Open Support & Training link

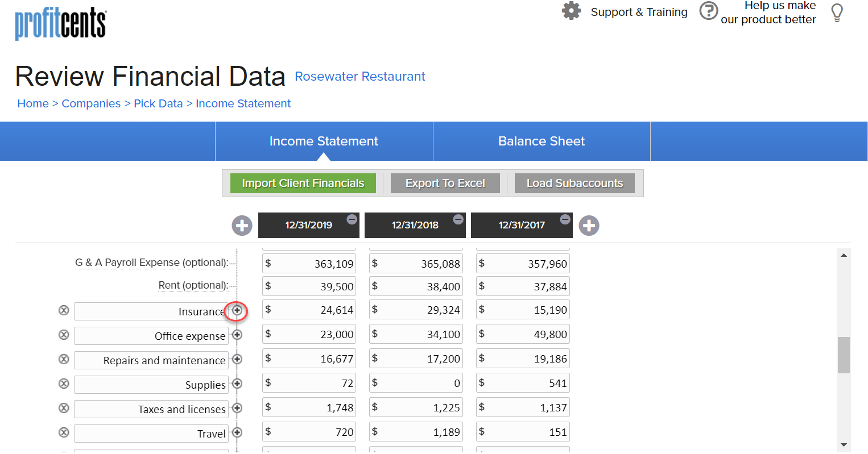coord(639,12)
